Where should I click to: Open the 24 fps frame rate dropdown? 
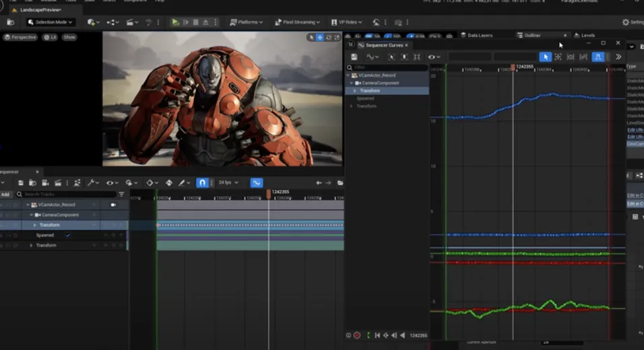(x=228, y=182)
